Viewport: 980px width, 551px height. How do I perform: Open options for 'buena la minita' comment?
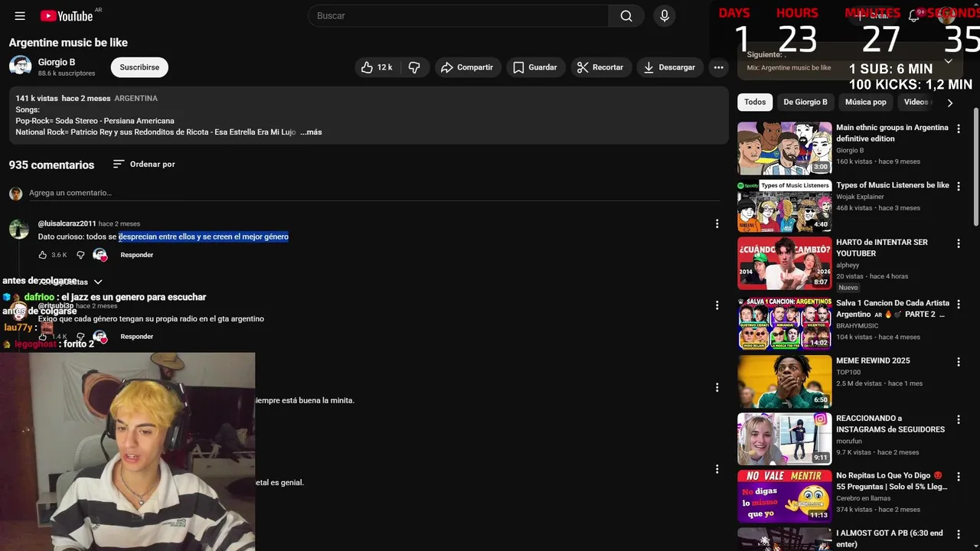point(717,387)
